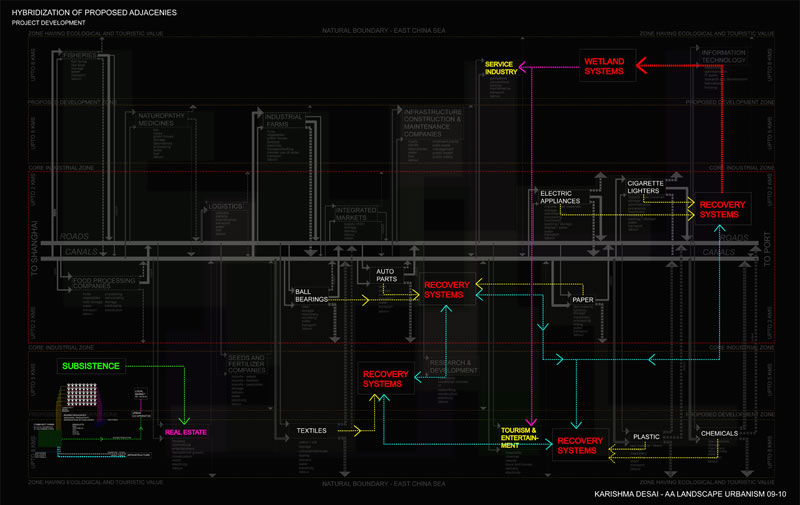Select the "INDUSTRIAL FARMS" label
The image size is (800, 505).
(283, 120)
